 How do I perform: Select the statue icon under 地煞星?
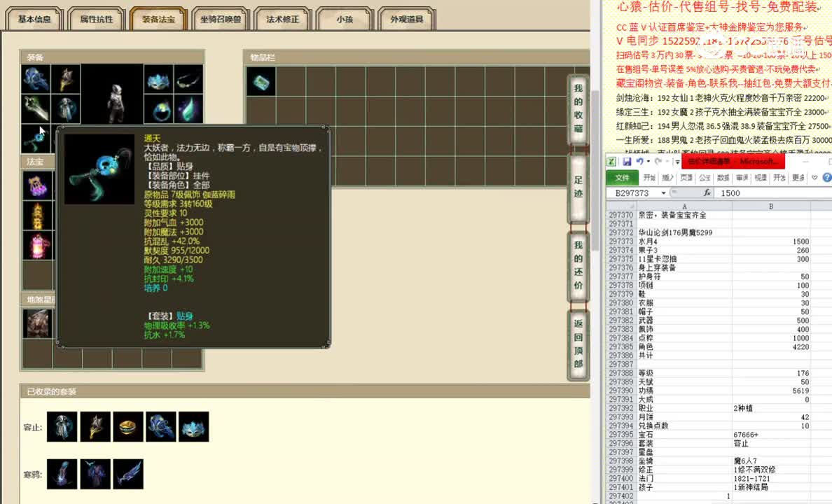pyautogui.click(x=37, y=323)
